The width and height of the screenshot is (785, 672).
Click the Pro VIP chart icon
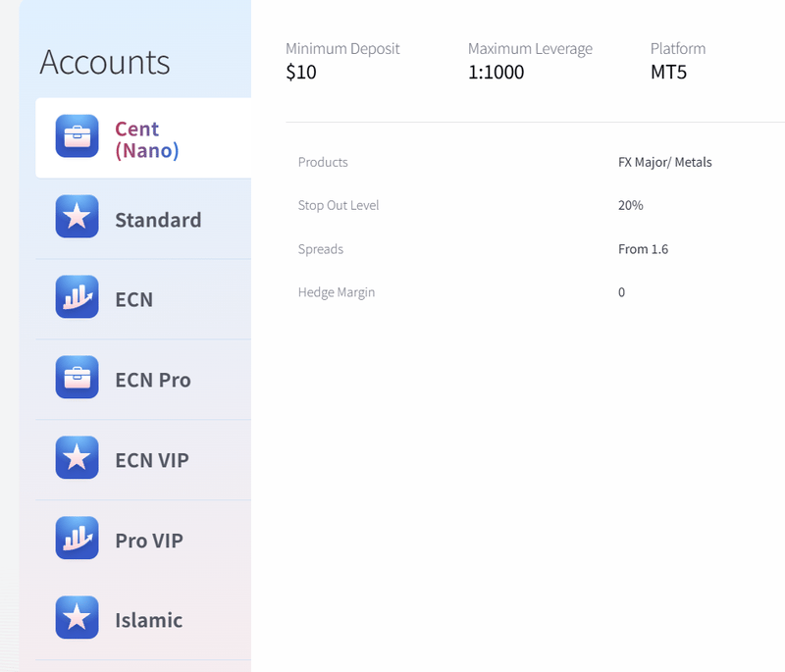tap(78, 538)
